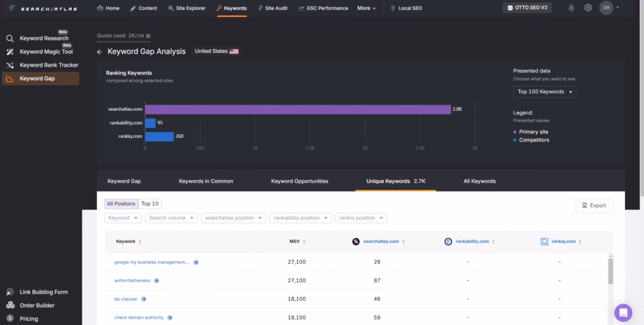This screenshot has width=644, height=325.
Task: Click arrow icon next to 'da checker' keyword
Action: coord(143,299)
